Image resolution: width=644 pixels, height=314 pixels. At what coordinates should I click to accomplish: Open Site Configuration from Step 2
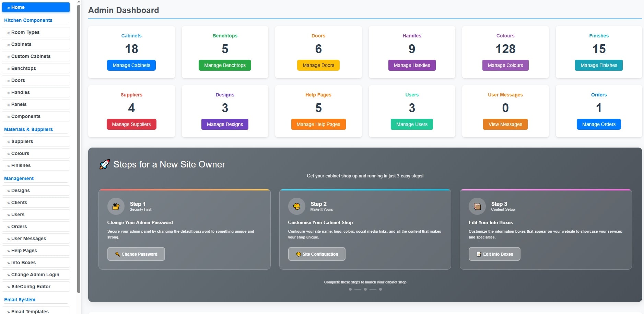[316, 254]
